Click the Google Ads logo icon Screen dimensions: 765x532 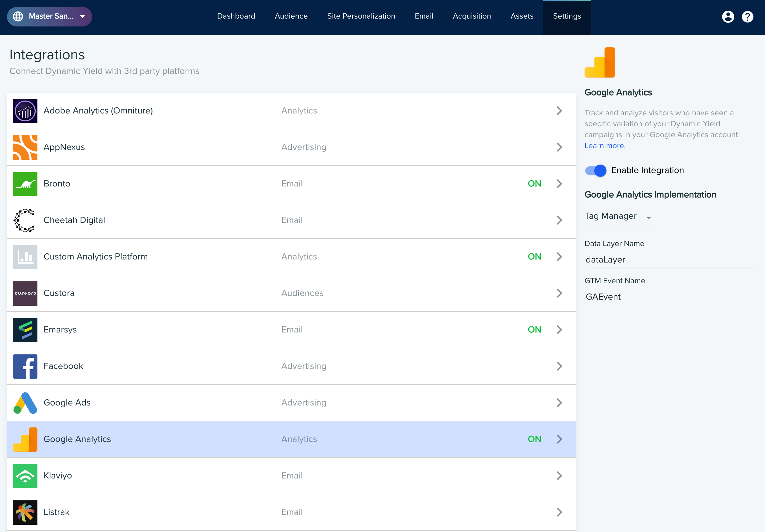(25, 403)
